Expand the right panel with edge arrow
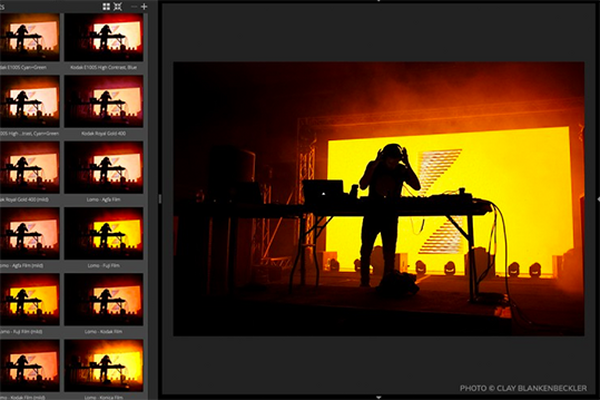The width and height of the screenshot is (600, 400). coord(598,199)
